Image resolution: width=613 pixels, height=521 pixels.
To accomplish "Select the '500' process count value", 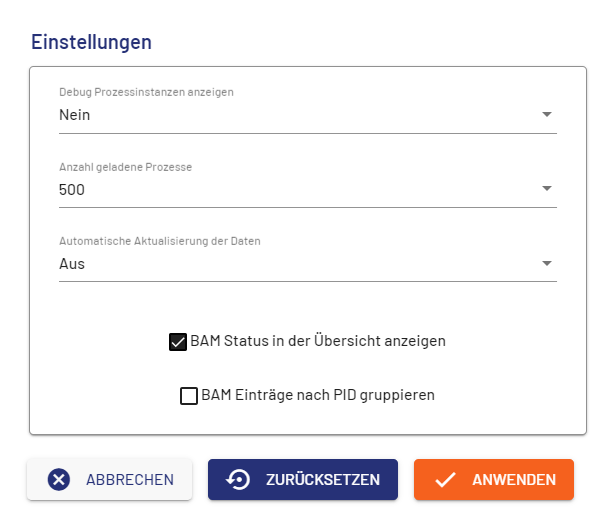I will (x=72, y=189).
